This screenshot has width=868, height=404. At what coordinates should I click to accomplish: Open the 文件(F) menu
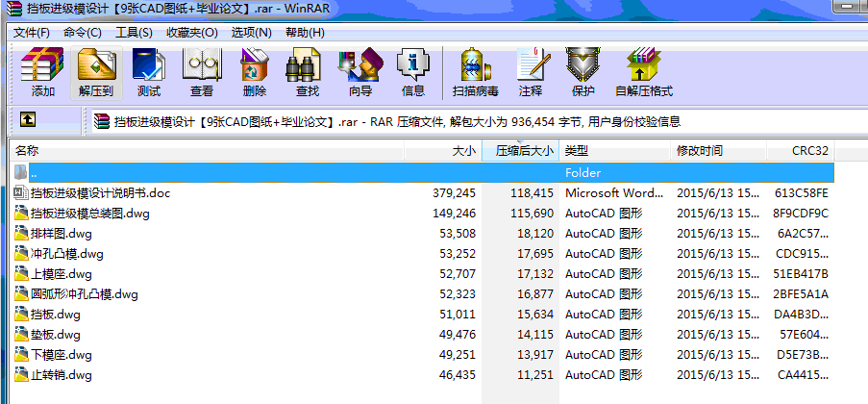point(32,32)
